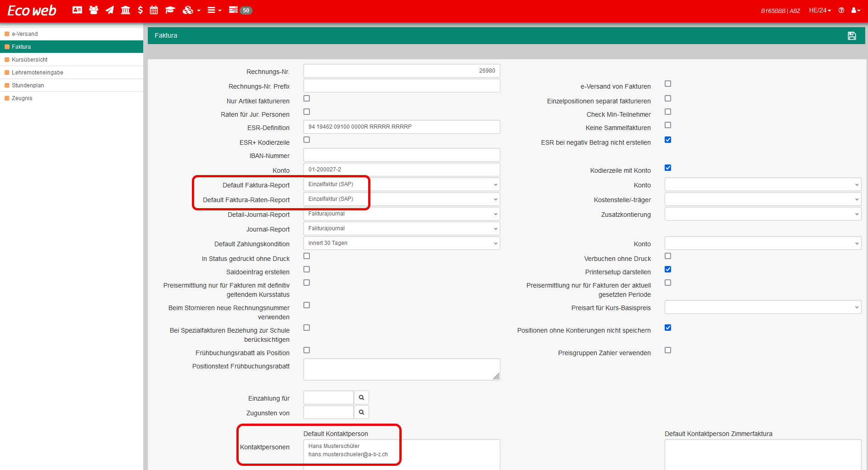Click the Eco web logo

[x=32, y=11]
